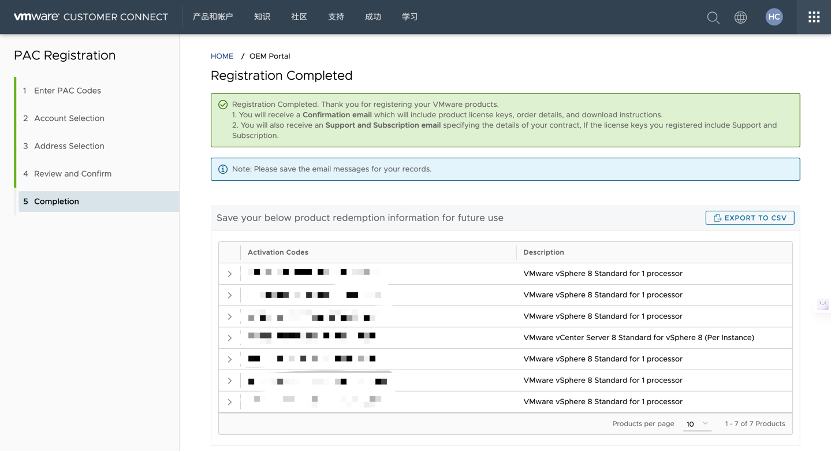832x452 pixels.
Task: Expand the fifth row, vSphere 8 Standard
Action: point(229,359)
